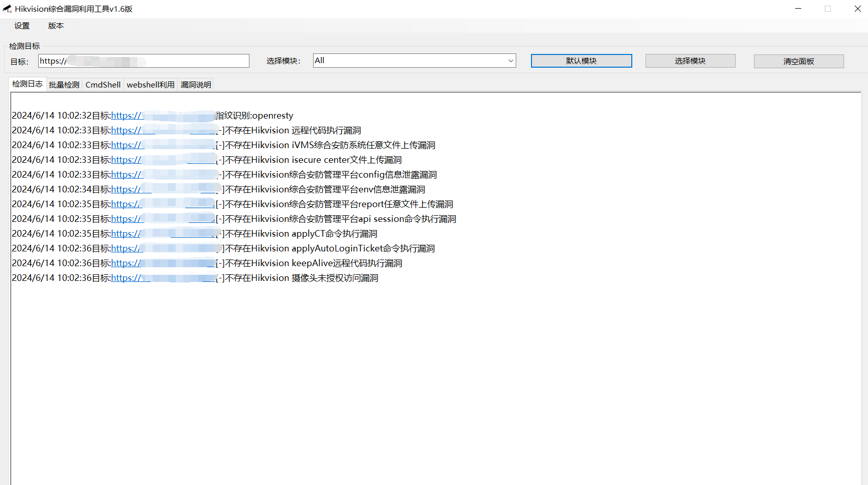Click the 选择模块 button
The width and height of the screenshot is (868, 485).
[x=690, y=61]
